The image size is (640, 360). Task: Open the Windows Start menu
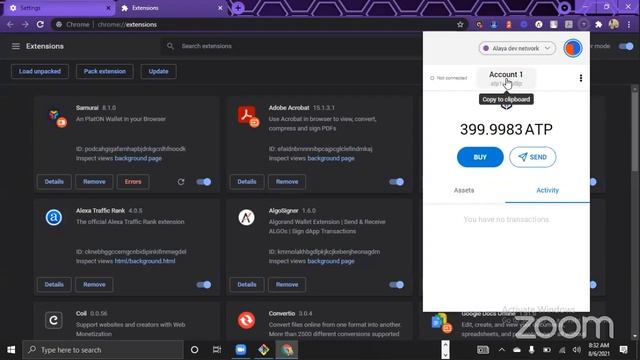pos(11,350)
